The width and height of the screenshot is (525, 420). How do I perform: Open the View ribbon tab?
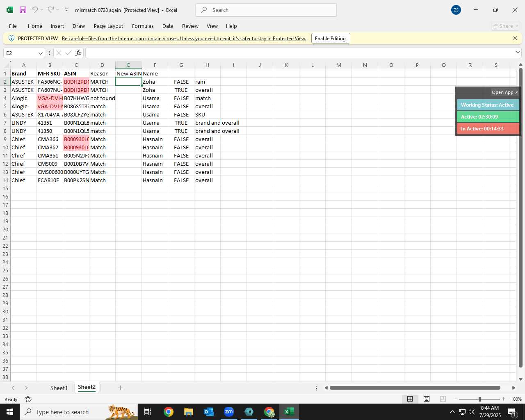click(212, 26)
